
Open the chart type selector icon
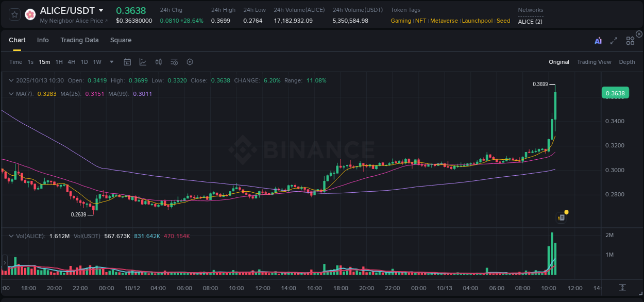(143, 61)
